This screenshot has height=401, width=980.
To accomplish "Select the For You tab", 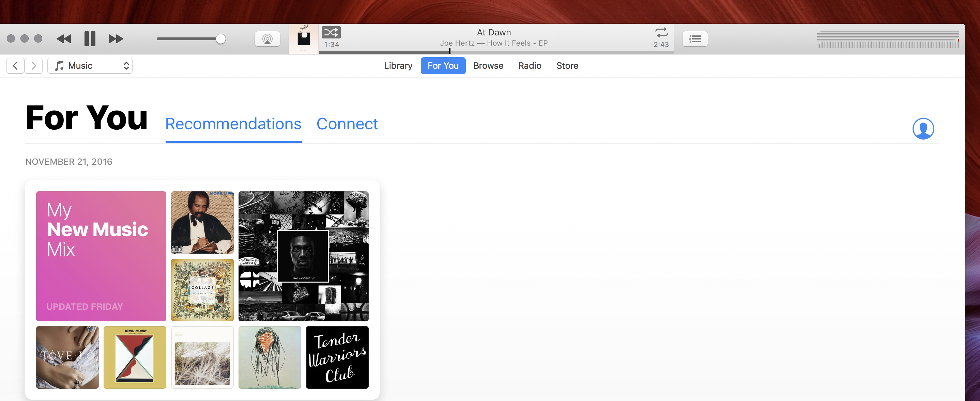I will pos(443,66).
